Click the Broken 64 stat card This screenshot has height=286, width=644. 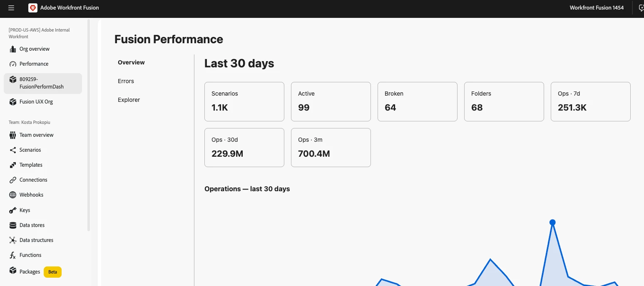pyautogui.click(x=418, y=101)
